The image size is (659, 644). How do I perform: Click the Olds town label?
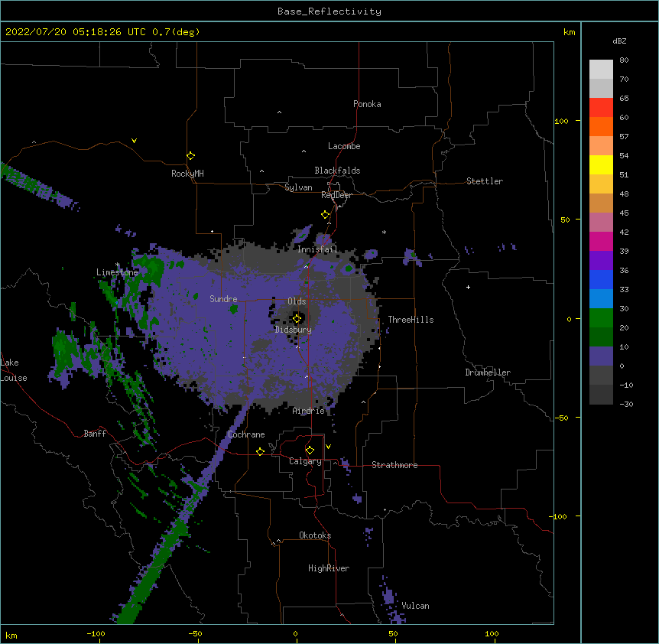pos(297,301)
